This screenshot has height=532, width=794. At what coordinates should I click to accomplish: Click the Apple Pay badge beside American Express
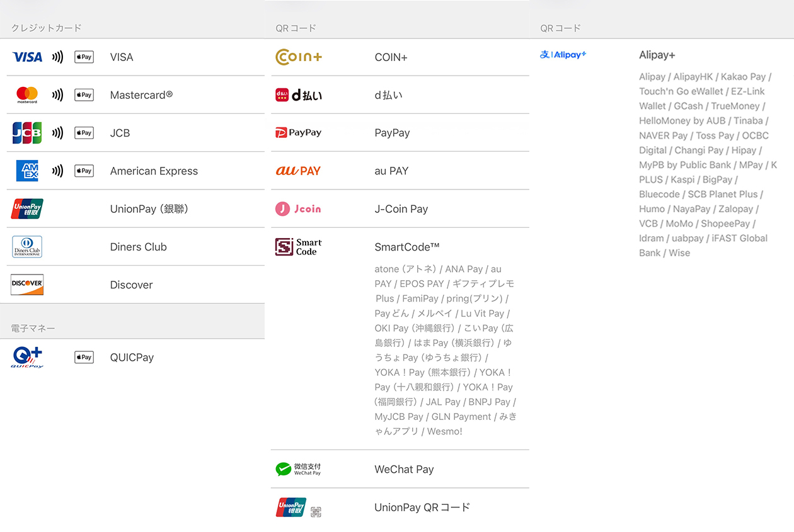click(x=84, y=171)
